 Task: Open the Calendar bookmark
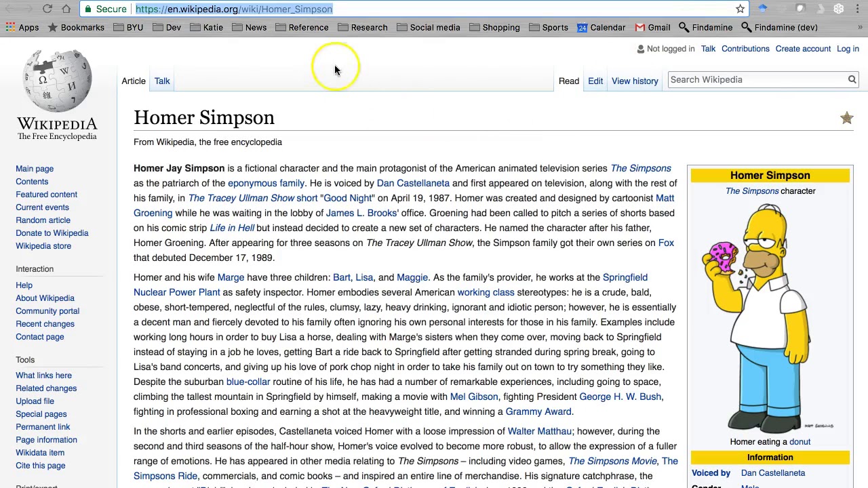601,28
